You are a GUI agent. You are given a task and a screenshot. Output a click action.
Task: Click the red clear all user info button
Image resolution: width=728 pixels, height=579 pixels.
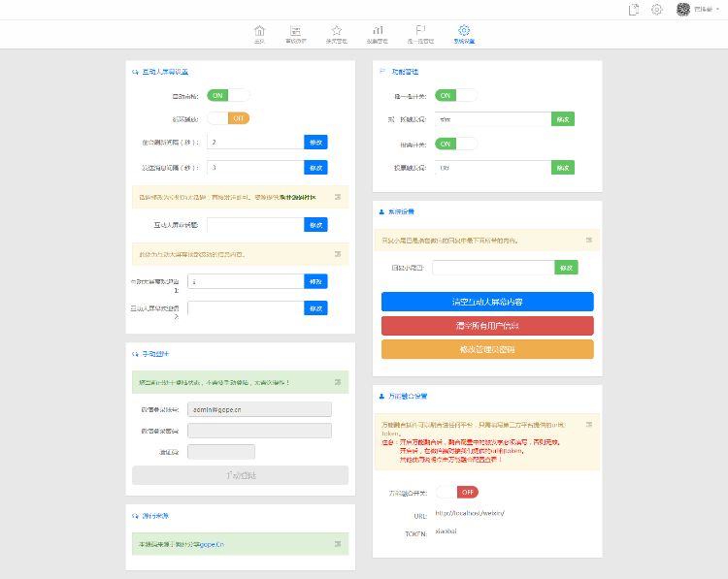487,326
